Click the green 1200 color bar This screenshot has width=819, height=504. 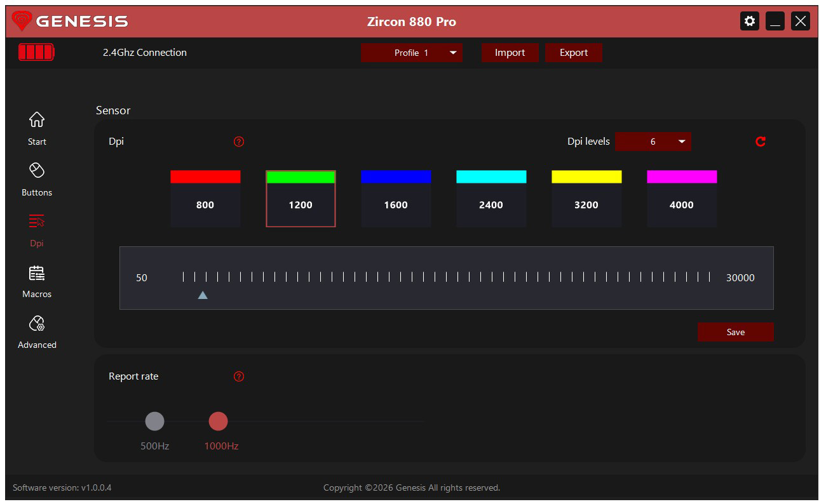pos(301,177)
